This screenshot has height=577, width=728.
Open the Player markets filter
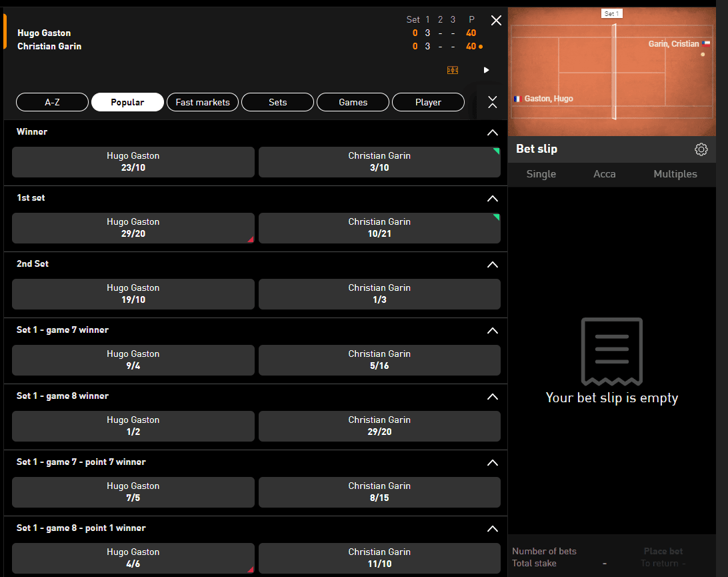(428, 102)
